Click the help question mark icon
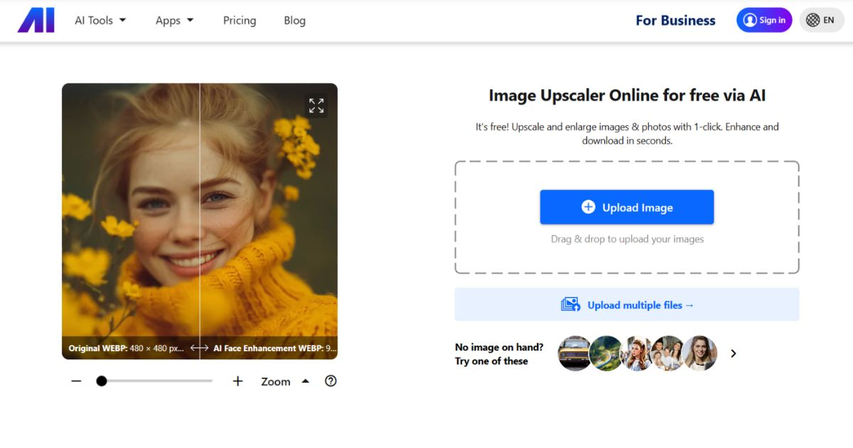The width and height of the screenshot is (853, 448). point(331,381)
